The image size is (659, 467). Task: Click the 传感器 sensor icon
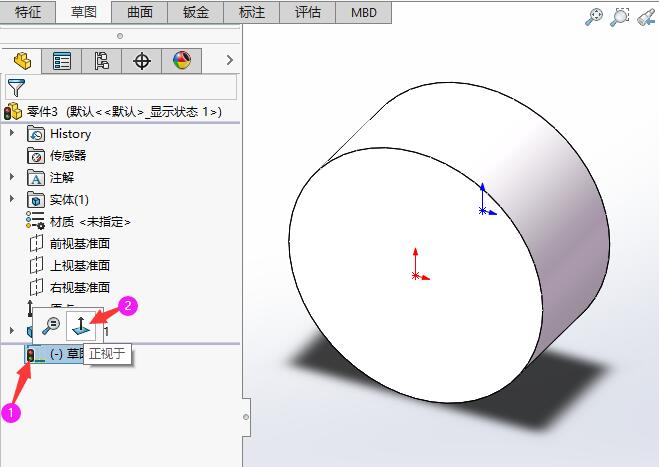point(36,156)
